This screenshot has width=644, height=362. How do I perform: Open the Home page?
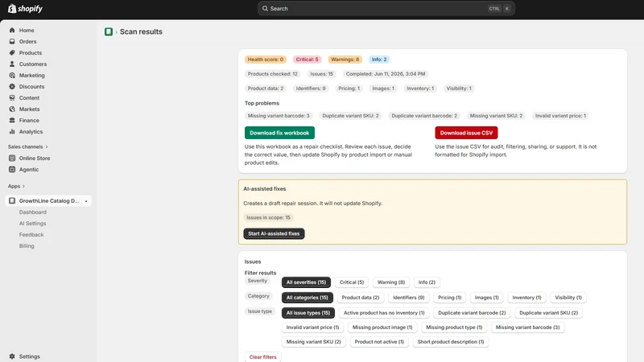pos(27,31)
